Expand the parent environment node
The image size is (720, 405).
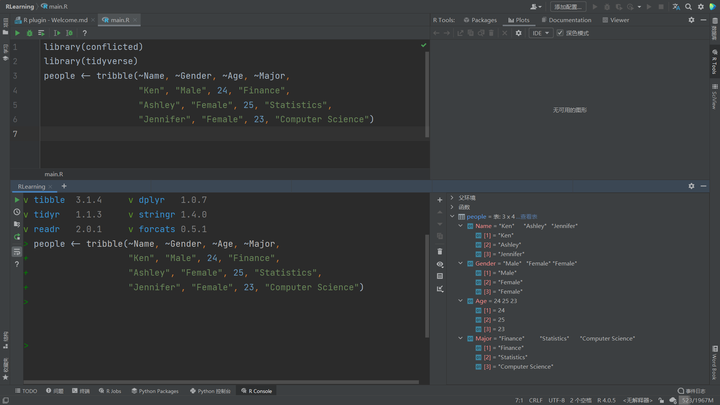(452, 197)
